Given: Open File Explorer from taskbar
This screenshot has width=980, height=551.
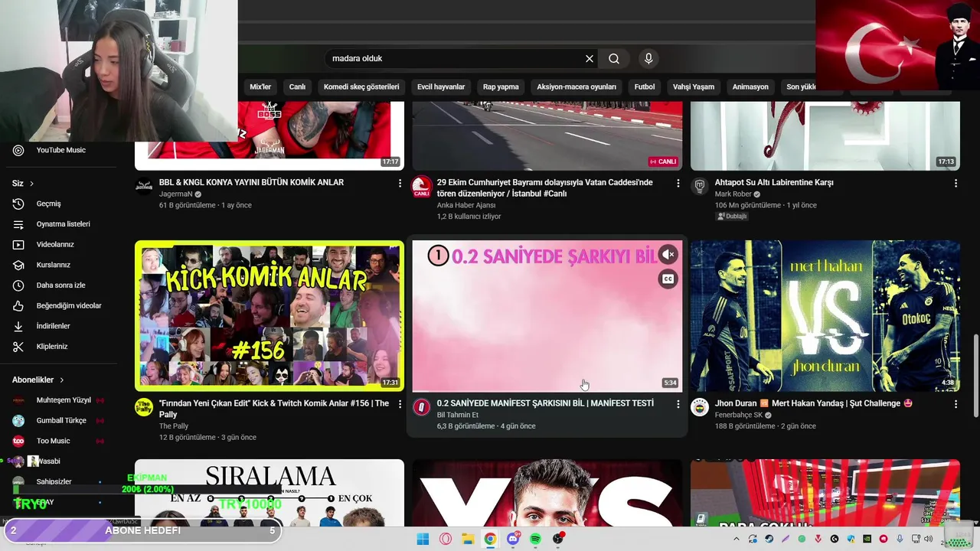Looking at the screenshot, I should click(x=468, y=539).
